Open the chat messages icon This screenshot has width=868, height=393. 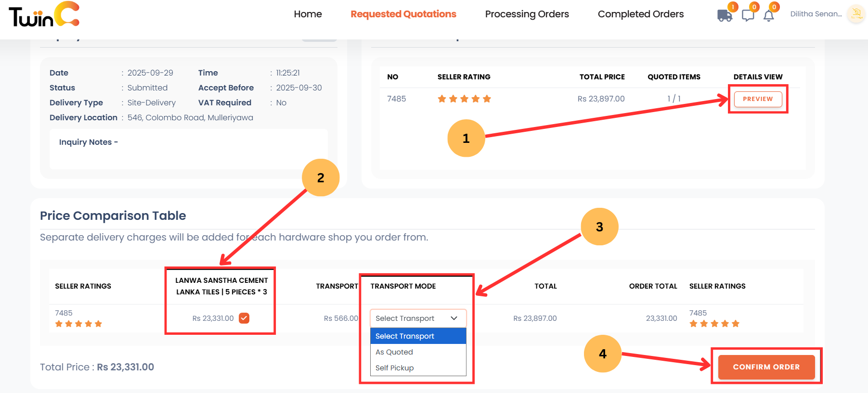click(x=748, y=15)
